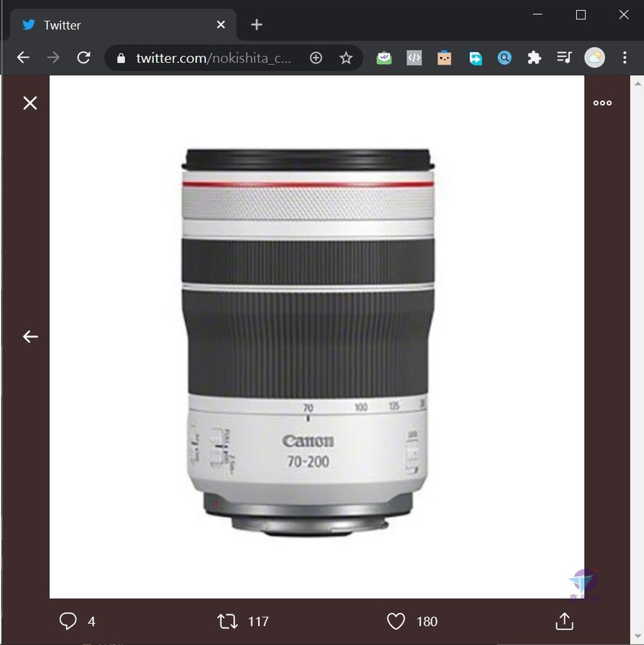Screen dimensions: 644x645
Task: Close the Twitter image viewer with the X
Action: pos(30,103)
